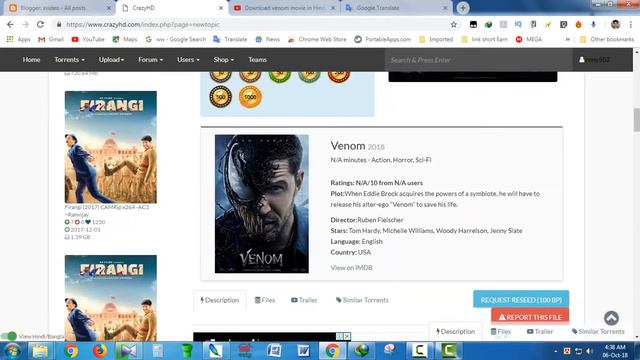Image resolution: width=640 pixels, height=360 pixels.
Task: Open the Description tab
Action: tap(220, 300)
